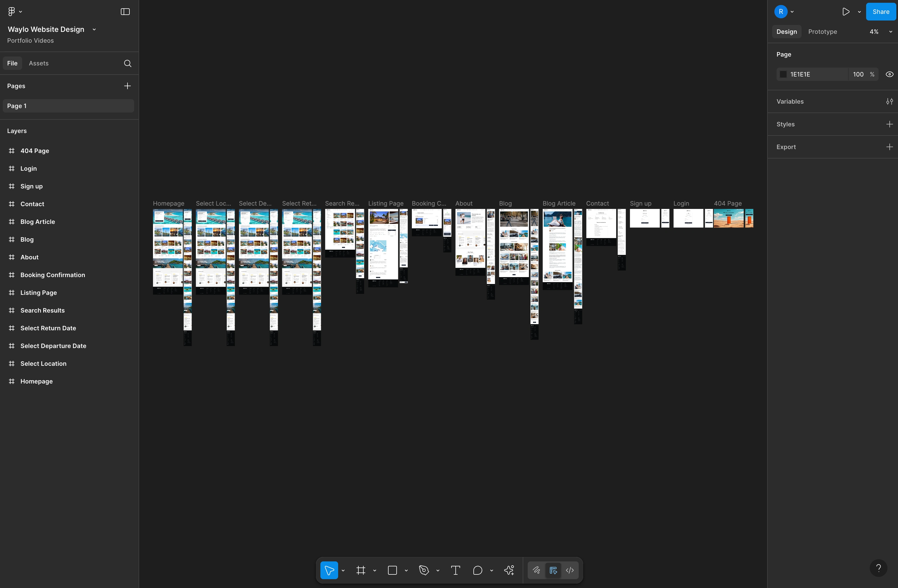Screen dimensions: 898x588
Task: Click the Share button
Action: 881,12
